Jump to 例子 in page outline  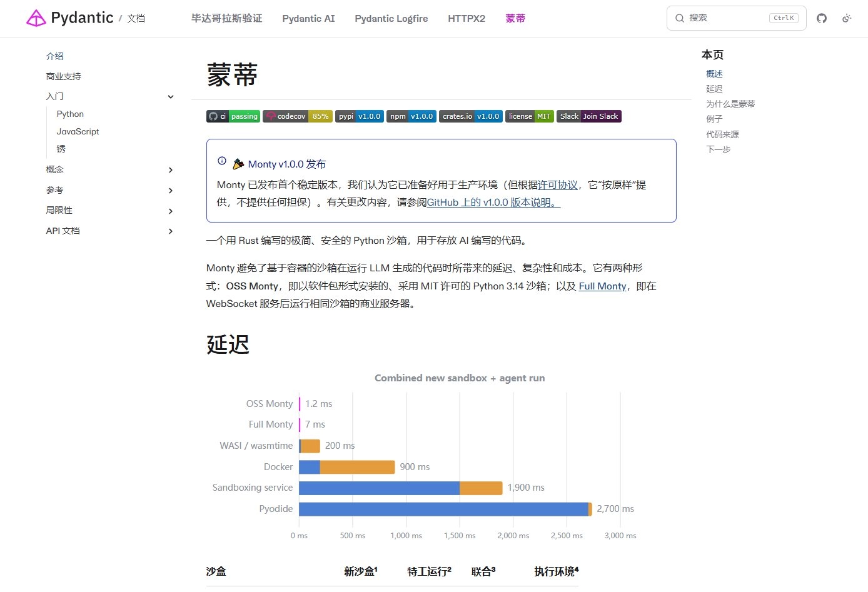pos(714,119)
